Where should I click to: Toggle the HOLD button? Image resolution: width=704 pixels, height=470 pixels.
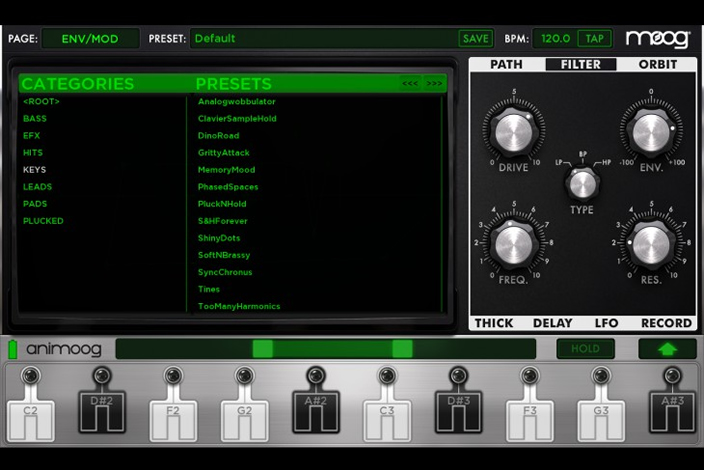click(585, 349)
